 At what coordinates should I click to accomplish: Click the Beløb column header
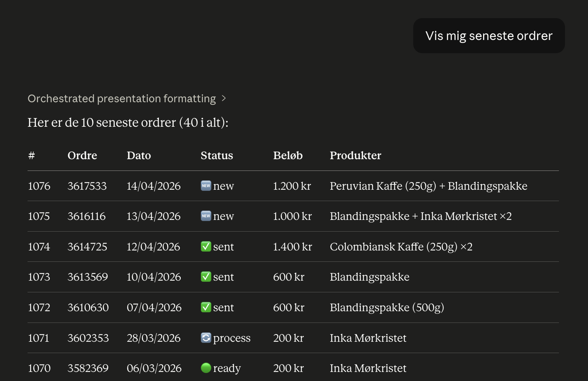288,155
